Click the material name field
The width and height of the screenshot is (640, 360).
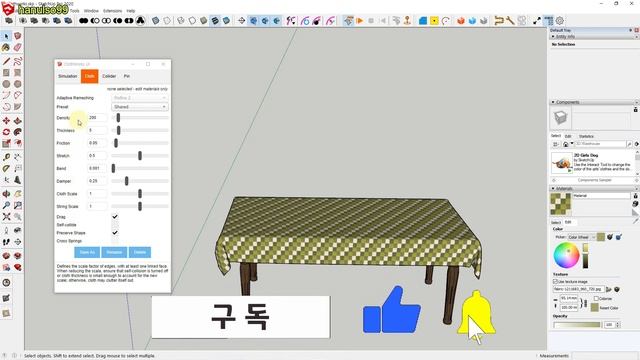click(601, 196)
